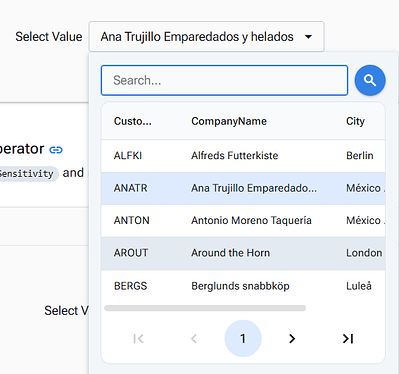The image size is (399, 374).
Task: Click the Select Value label
Action: click(x=49, y=37)
